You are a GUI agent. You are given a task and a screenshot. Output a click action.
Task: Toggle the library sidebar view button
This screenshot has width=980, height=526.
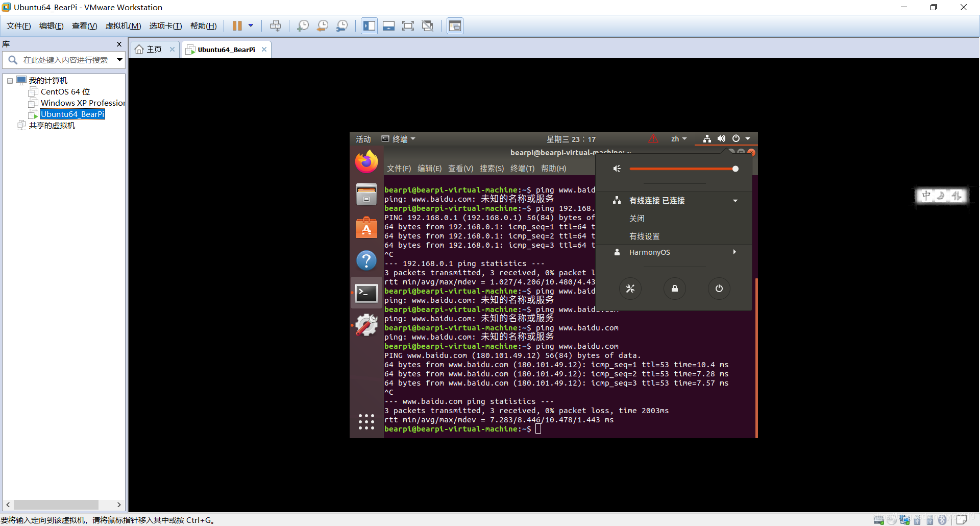369,26
